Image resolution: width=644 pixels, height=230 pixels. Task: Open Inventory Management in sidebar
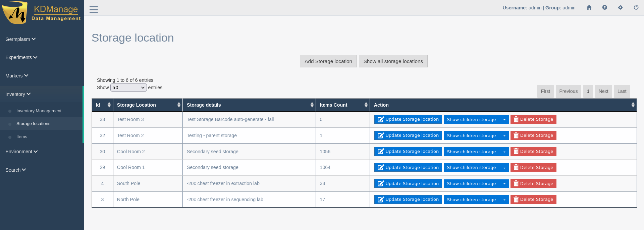39,111
